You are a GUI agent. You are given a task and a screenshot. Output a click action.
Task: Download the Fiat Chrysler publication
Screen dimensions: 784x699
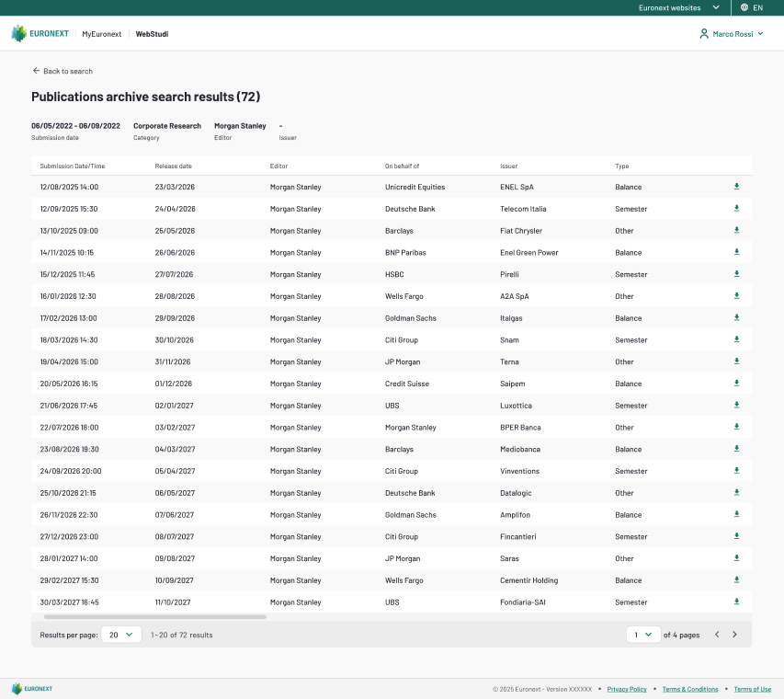[736, 230]
